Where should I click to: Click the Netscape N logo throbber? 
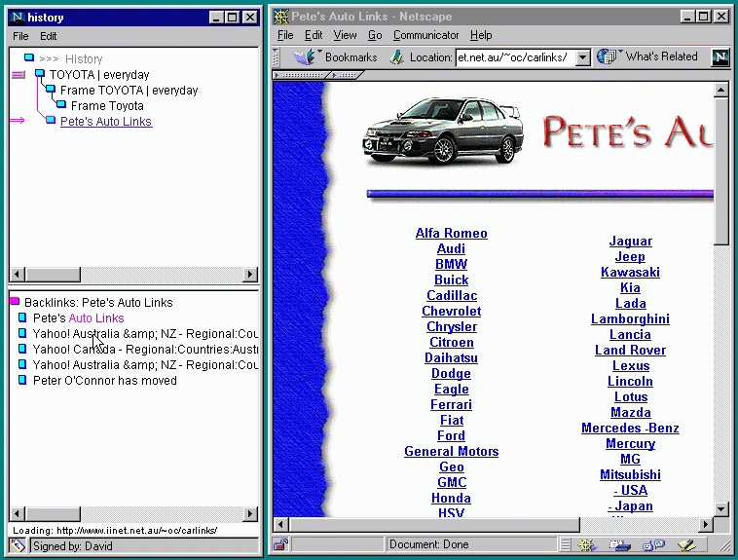click(x=720, y=57)
